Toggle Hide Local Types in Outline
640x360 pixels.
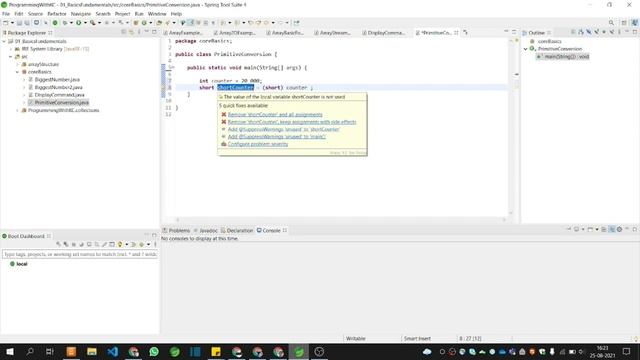pyautogui.click(x=611, y=32)
